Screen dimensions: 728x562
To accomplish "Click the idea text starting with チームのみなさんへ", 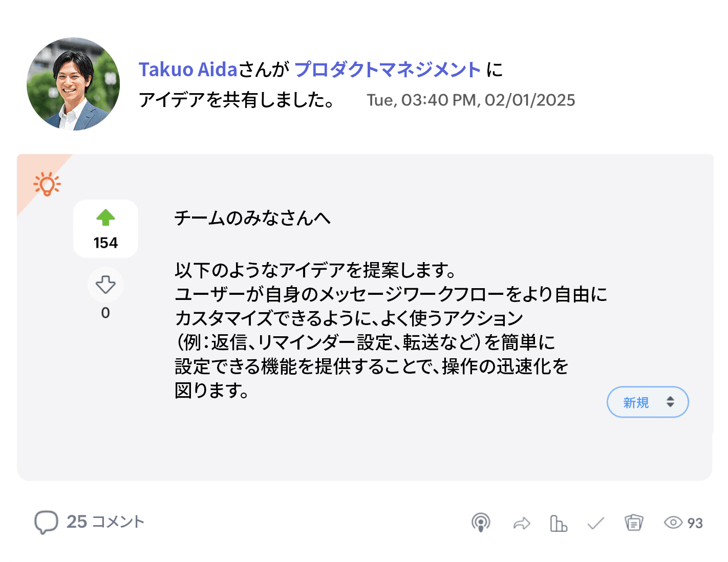I will click(252, 219).
